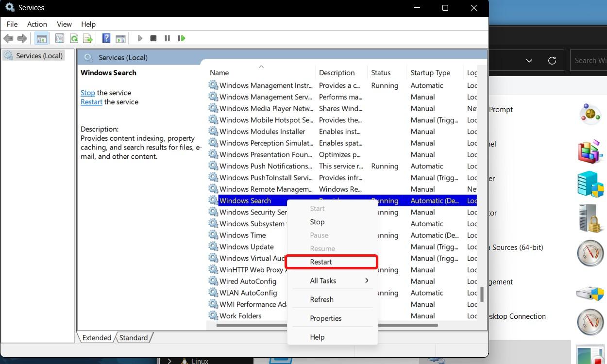
Task: Choose Properties in the context menu
Action: click(333, 318)
